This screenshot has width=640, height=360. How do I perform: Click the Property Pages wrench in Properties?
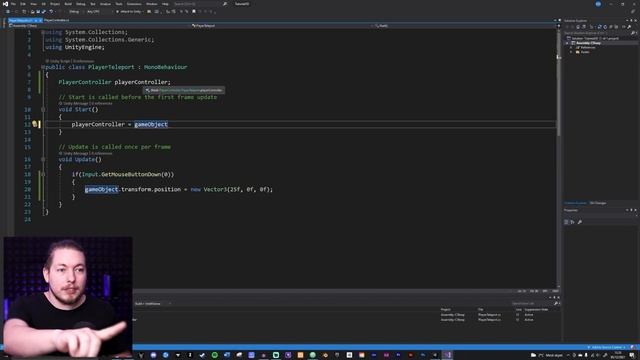580,222
